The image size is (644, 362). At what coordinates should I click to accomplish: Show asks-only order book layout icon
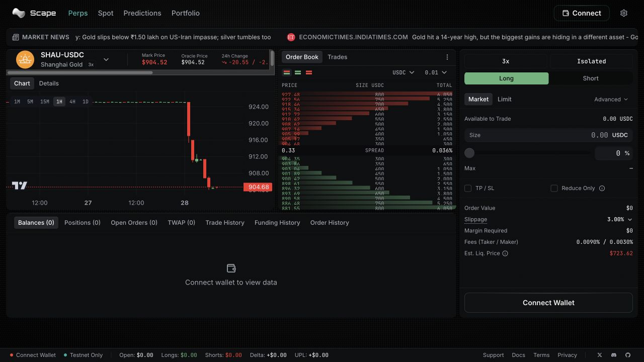coord(309,72)
